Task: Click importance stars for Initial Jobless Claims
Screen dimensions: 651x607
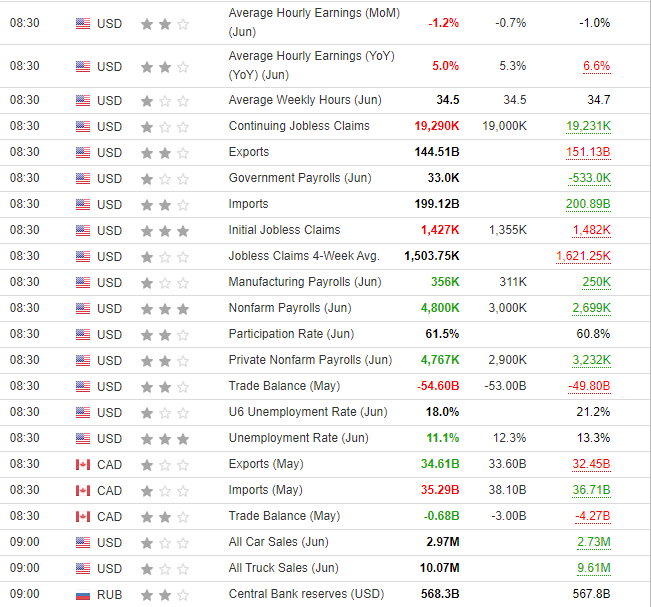Action: click(165, 231)
